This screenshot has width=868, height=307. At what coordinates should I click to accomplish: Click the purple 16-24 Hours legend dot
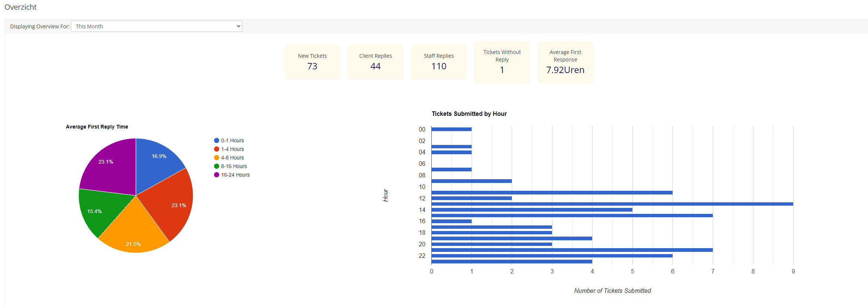click(217, 175)
